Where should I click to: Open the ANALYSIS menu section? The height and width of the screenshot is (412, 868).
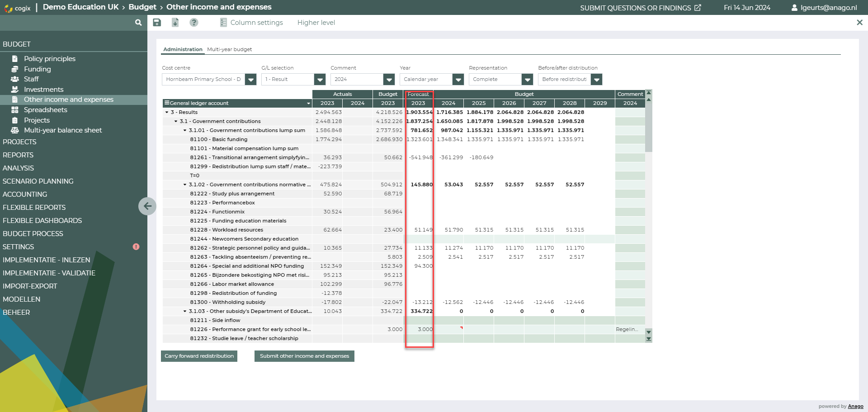pyautogui.click(x=18, y=168)
